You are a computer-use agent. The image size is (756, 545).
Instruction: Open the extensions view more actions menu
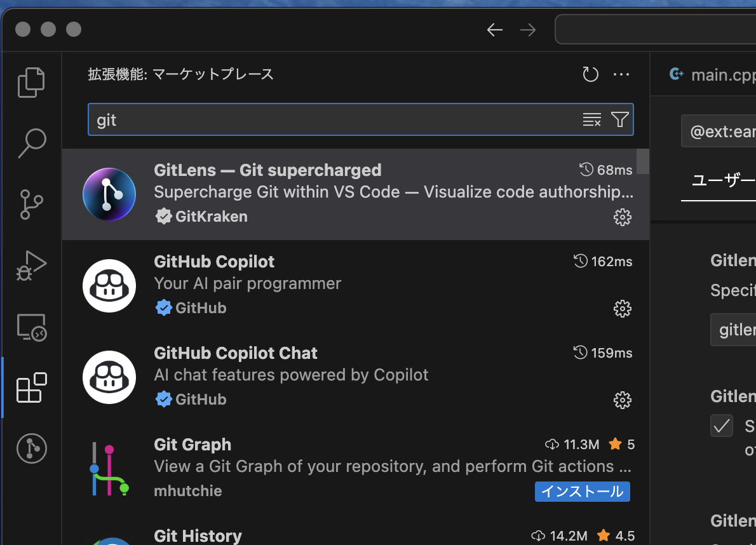click(621, 74)
